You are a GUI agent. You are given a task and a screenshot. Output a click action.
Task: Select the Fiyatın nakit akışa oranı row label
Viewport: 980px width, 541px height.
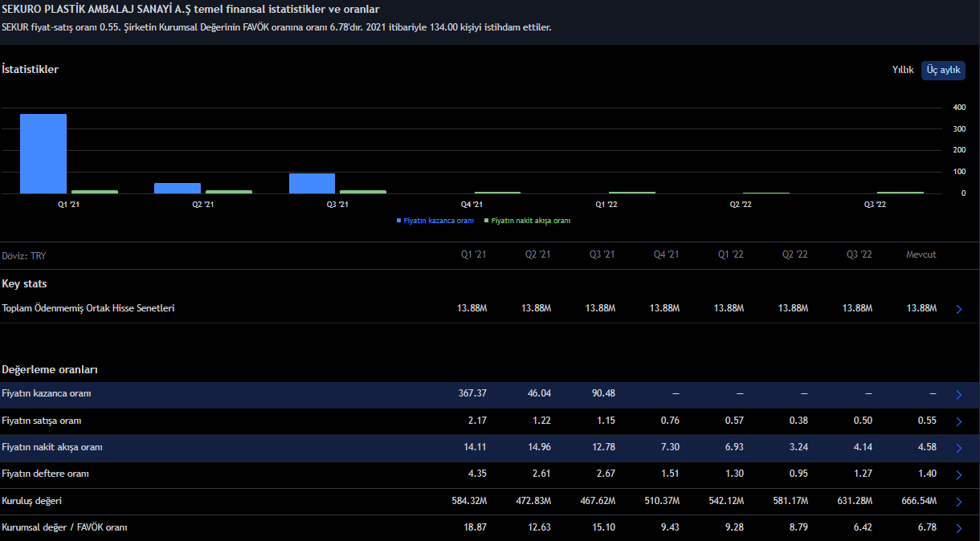tap(52, 447)
